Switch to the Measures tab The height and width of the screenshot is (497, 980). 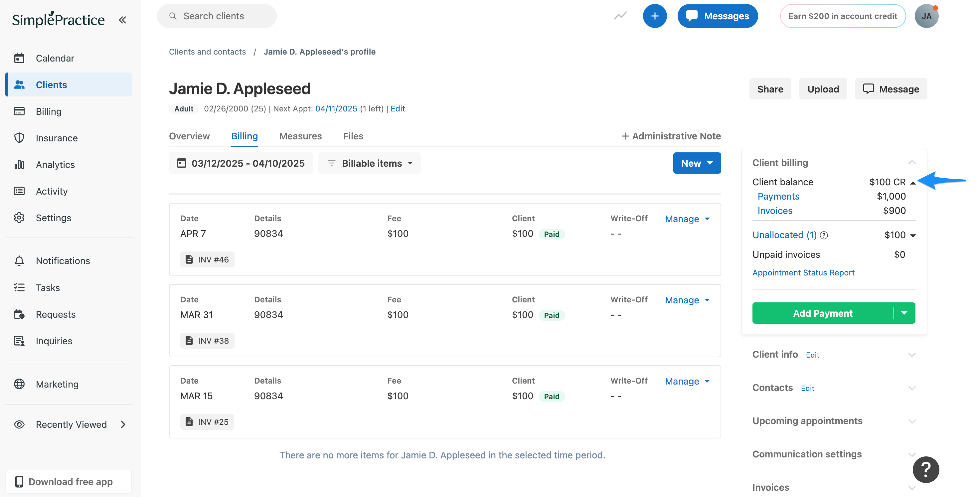pyautogui.click(x=300, y=136)
